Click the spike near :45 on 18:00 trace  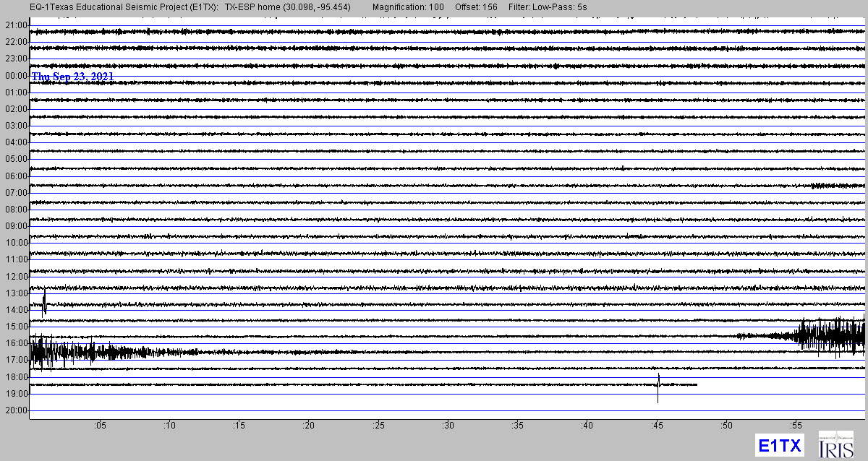[658, 387]
